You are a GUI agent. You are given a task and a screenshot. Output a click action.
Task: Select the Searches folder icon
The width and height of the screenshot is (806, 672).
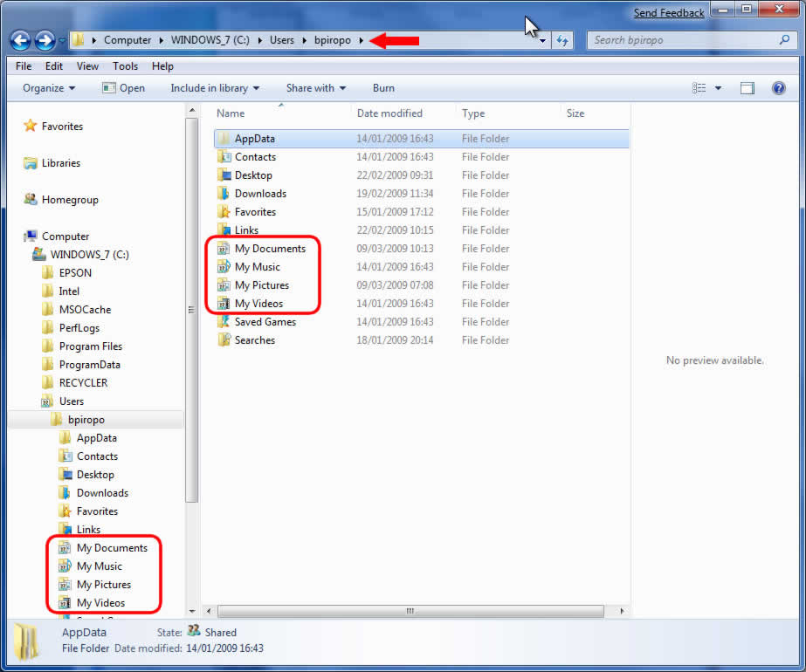point(224,340)
